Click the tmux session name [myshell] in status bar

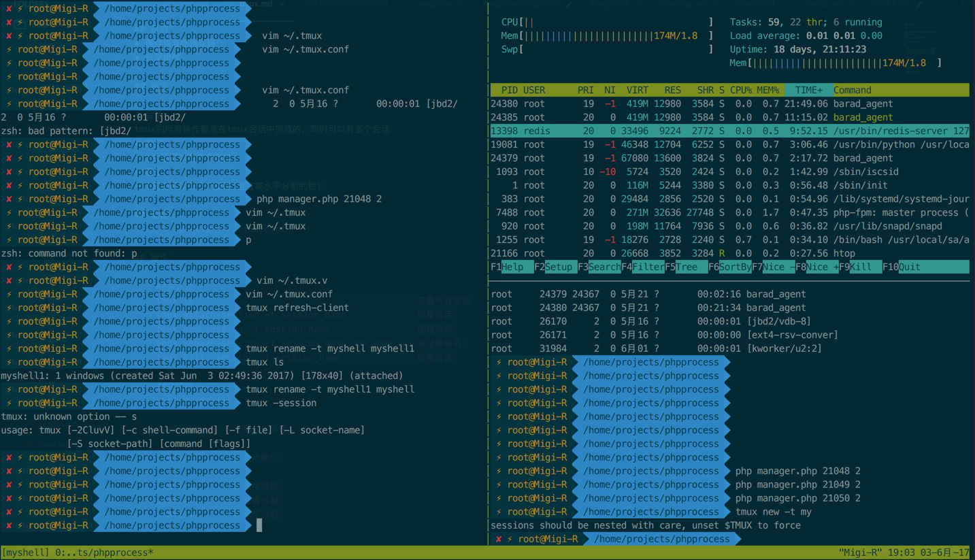point(27,553)
